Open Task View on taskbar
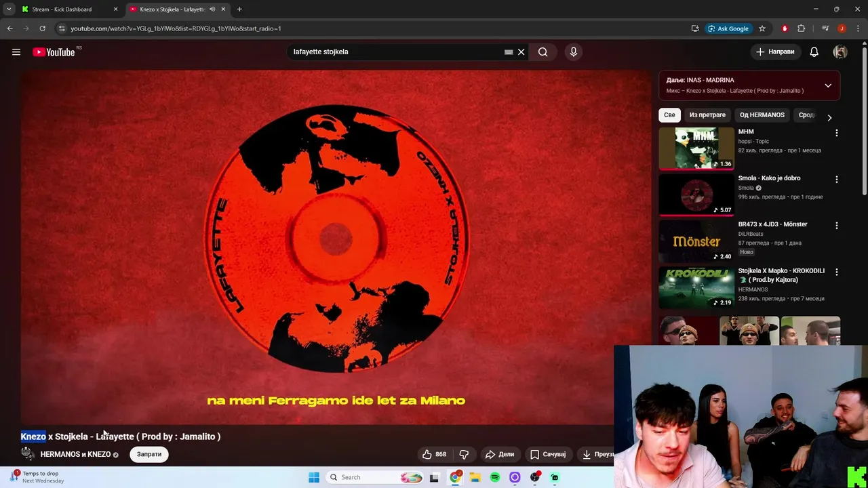Image resolution: width=868 pixels, height=488 pixels. pyautogui.click(x=434, y=477)
